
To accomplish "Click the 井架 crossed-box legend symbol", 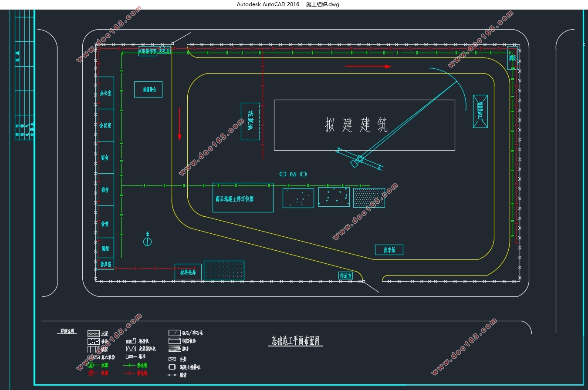I will [172, 360].
